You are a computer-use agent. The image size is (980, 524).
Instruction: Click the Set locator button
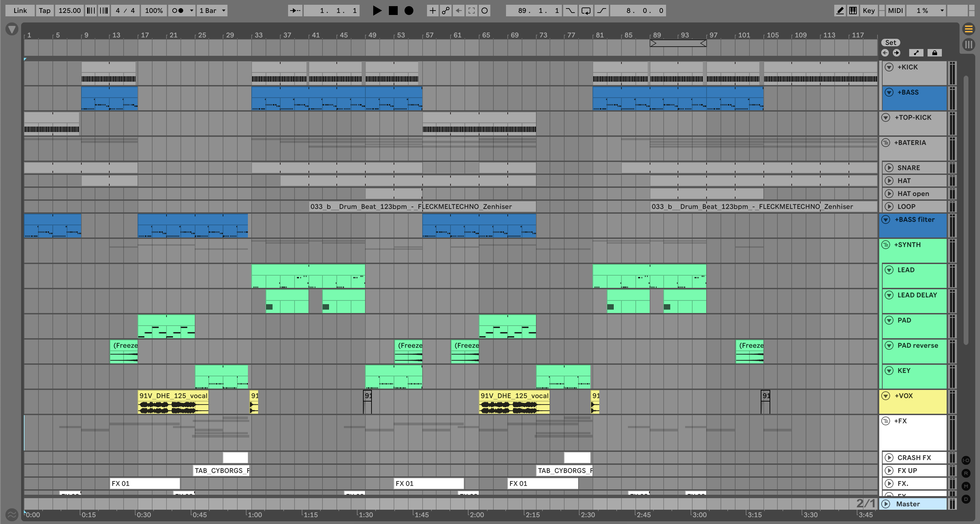[x=890, y=43]
